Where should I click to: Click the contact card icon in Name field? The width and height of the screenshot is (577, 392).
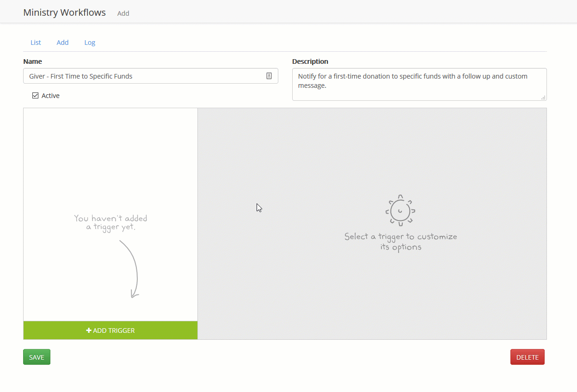(269, 76)
